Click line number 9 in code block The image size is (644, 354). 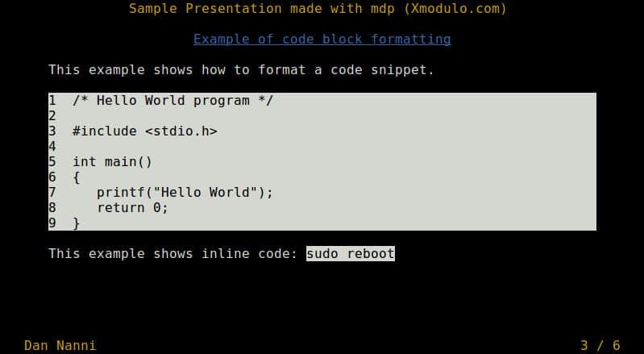pos(52,223)
